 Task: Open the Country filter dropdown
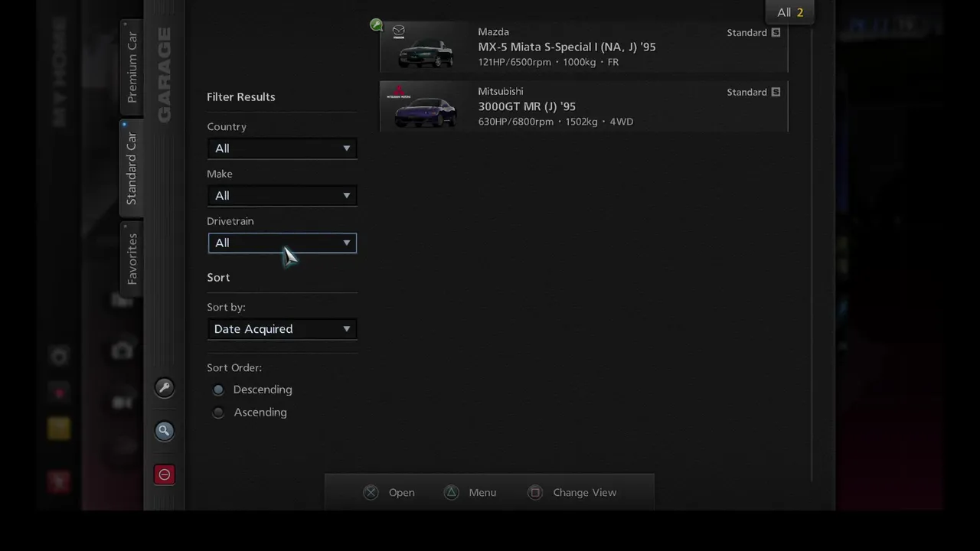pos(282,148)
